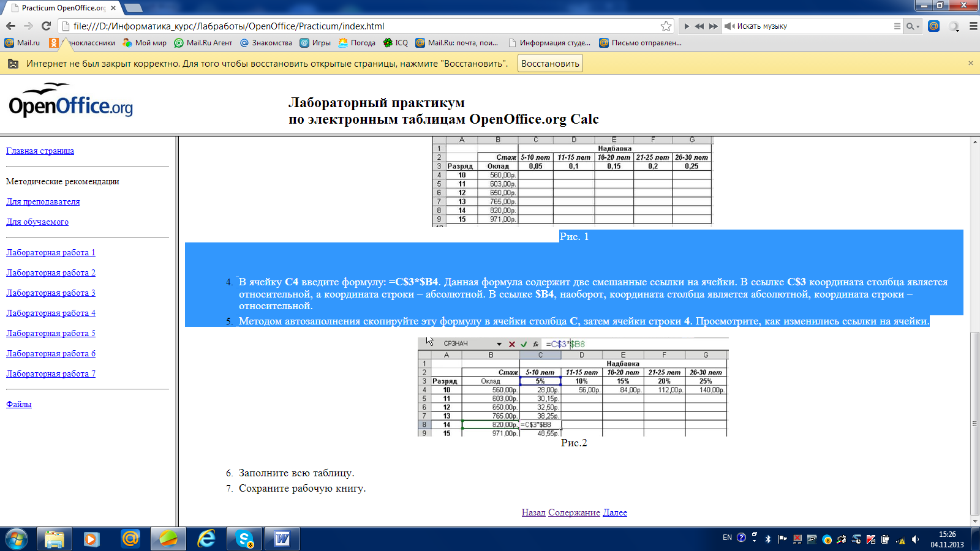
Task: Click the Kaspersky tray icon
Action: point(870,539)
